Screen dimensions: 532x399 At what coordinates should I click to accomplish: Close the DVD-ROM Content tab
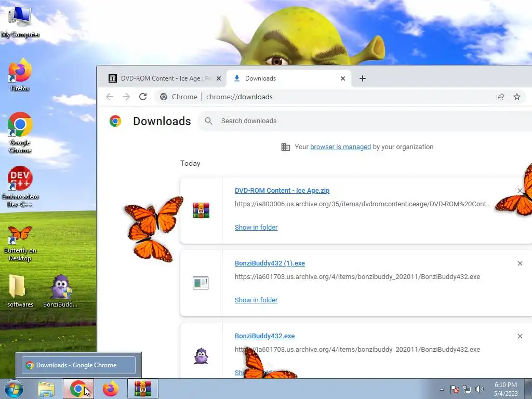click(x=219, y=78)
